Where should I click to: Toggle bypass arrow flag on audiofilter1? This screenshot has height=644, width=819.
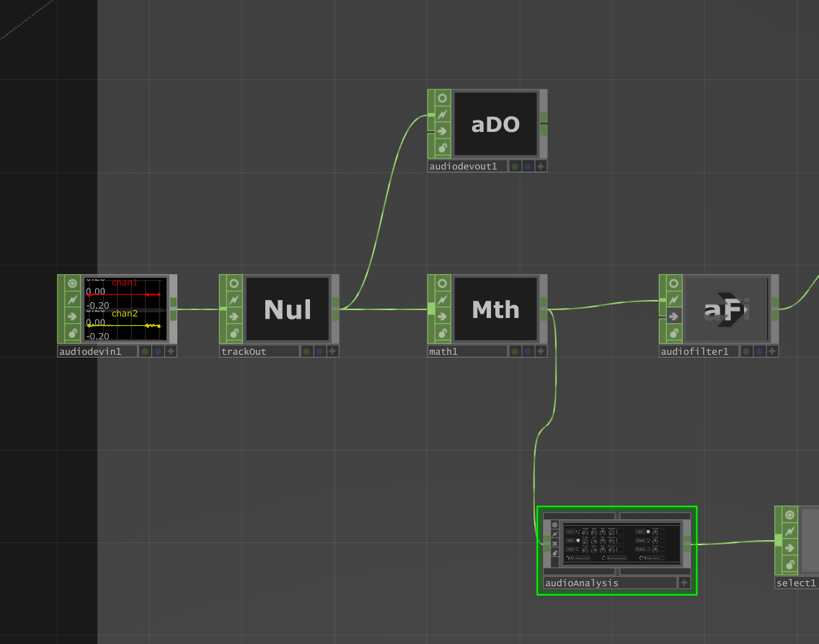click(x=674, y=317)
